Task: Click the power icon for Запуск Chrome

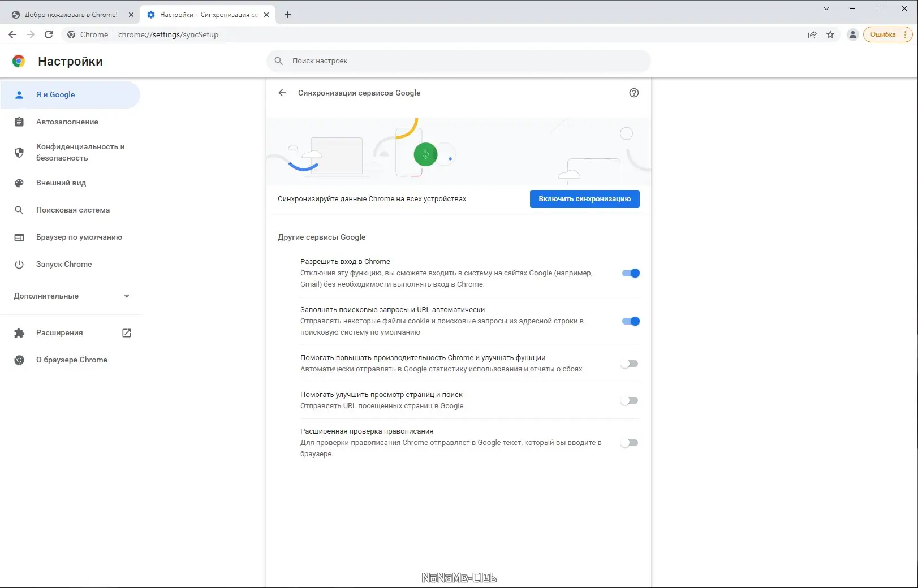Action: pos(19,264)
